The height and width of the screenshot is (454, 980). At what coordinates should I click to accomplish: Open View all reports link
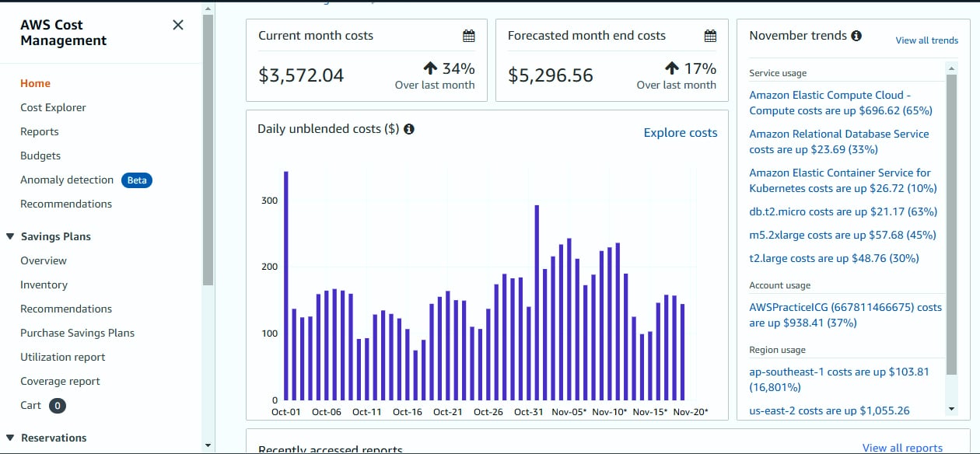[x=902, y=448]
